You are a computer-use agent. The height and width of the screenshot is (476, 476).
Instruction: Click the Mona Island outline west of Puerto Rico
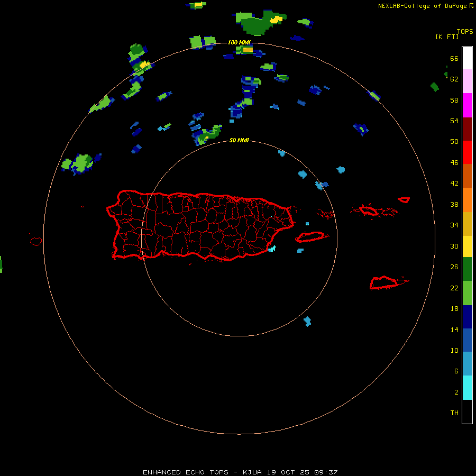[x=36, y=241]
